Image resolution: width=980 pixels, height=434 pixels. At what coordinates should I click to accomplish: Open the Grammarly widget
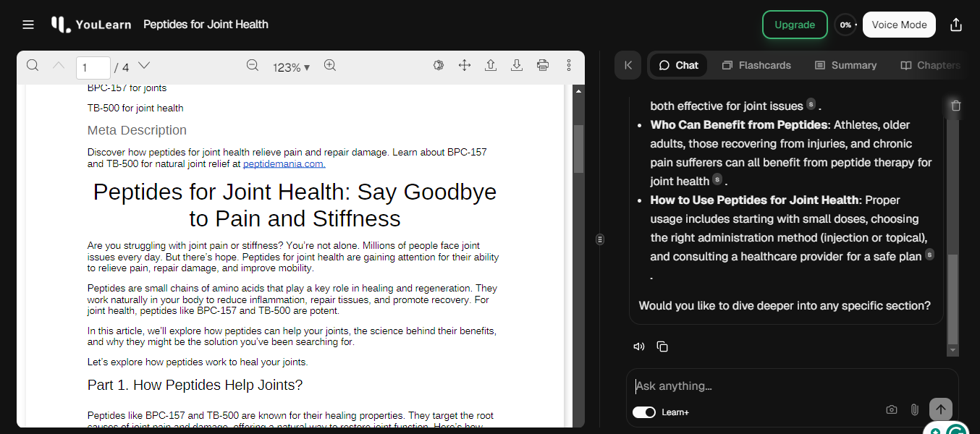[x=955, y=431]
